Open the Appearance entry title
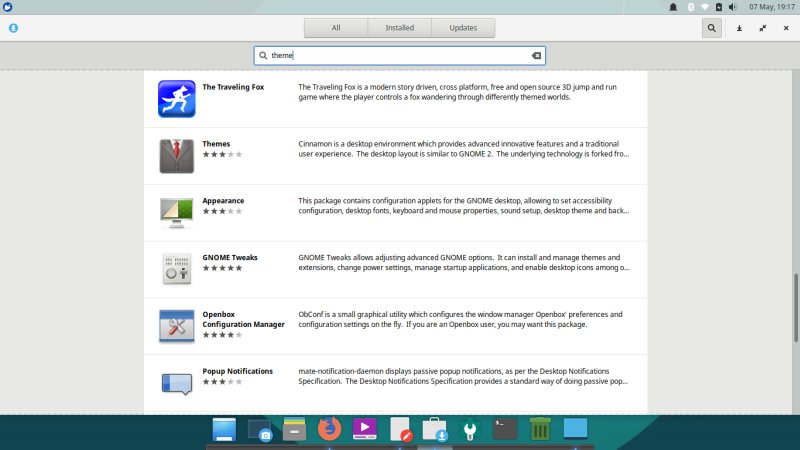800x450 pixels. 223,201
